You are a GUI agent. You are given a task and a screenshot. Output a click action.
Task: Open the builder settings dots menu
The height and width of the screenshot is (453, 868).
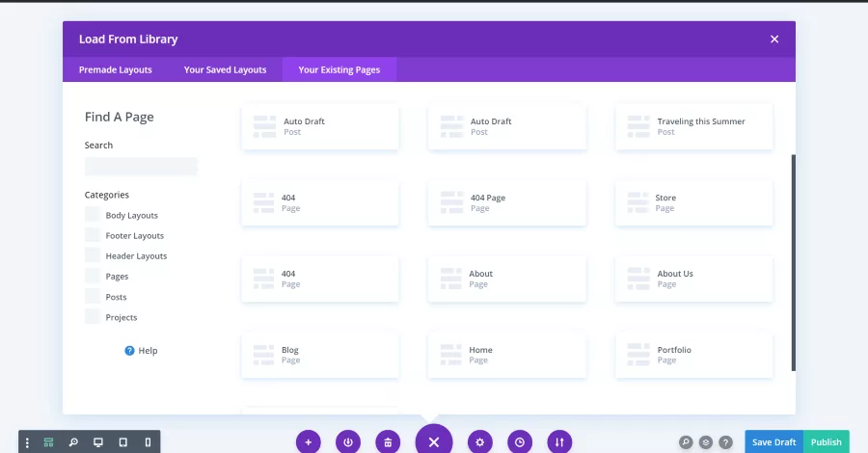(27, 442)
